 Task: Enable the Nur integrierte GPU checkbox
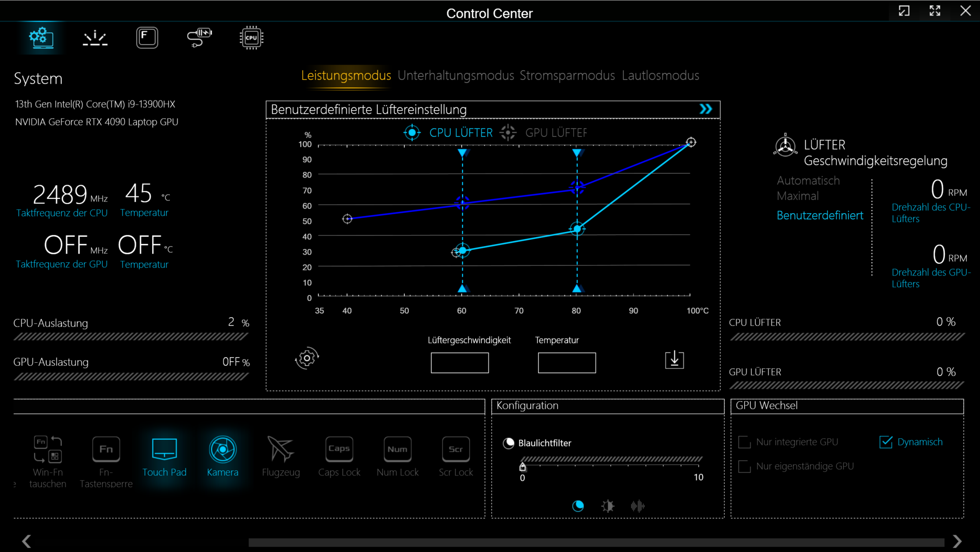pos(745,442)
